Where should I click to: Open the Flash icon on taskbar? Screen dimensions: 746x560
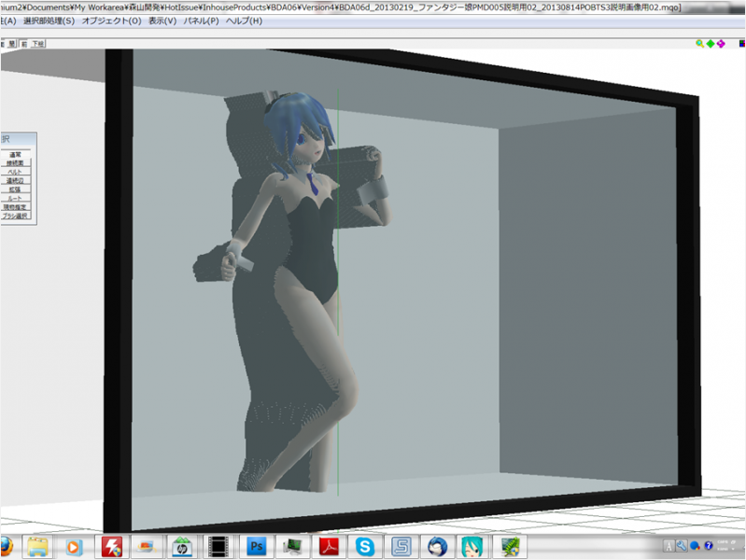[112, 547]
